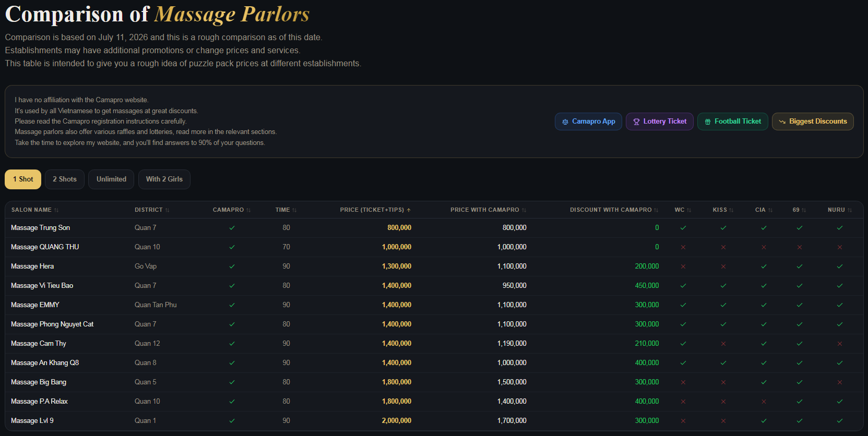
Task: Click KISS cross in Massage Cam Thy row
Action: 723,344
